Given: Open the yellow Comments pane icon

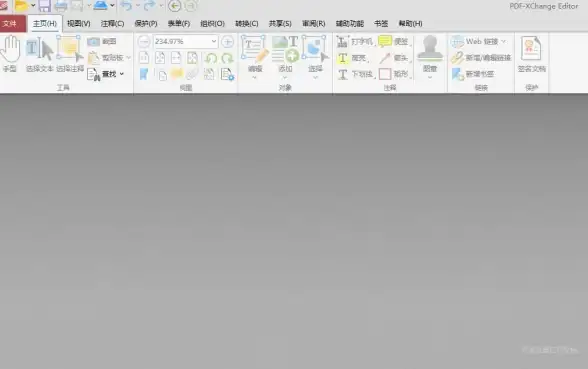Looking at the screenshot, I should click(177, 74).
